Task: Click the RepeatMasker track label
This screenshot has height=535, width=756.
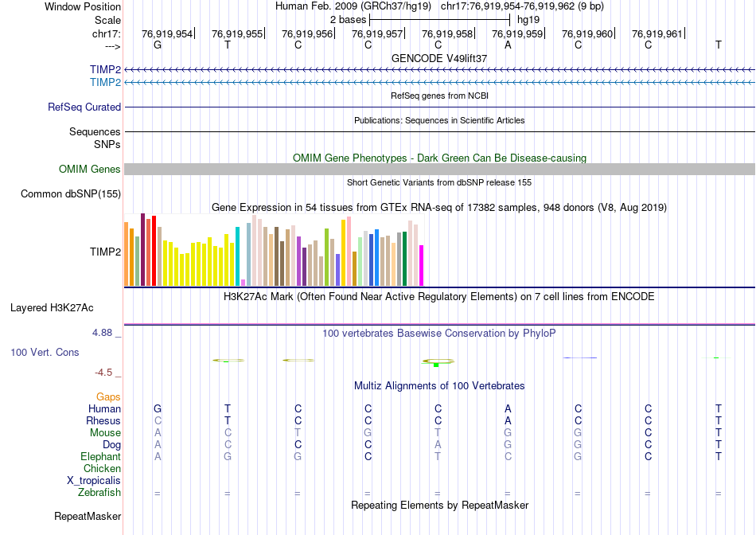Action: pyautogui.click(x=88, y=516)
